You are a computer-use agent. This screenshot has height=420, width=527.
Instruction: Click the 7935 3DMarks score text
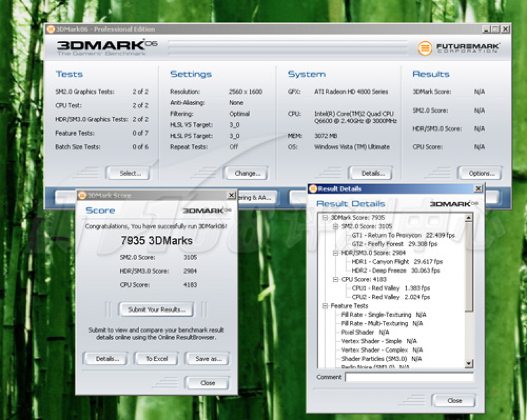point(156,241)
